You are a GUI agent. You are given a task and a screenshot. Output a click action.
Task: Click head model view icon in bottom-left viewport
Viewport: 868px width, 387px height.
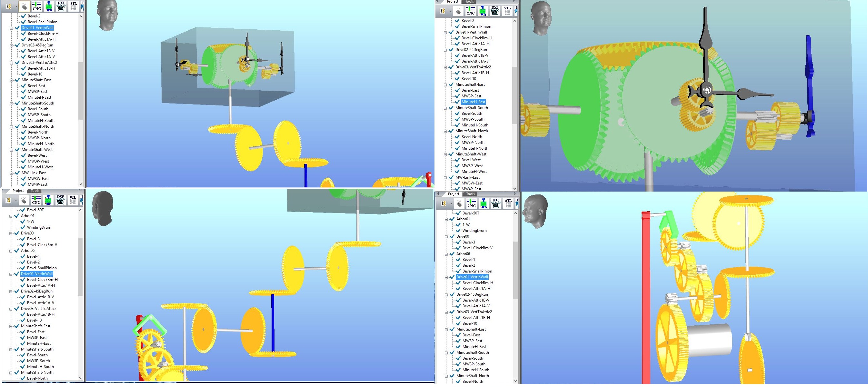coord(103,208)
